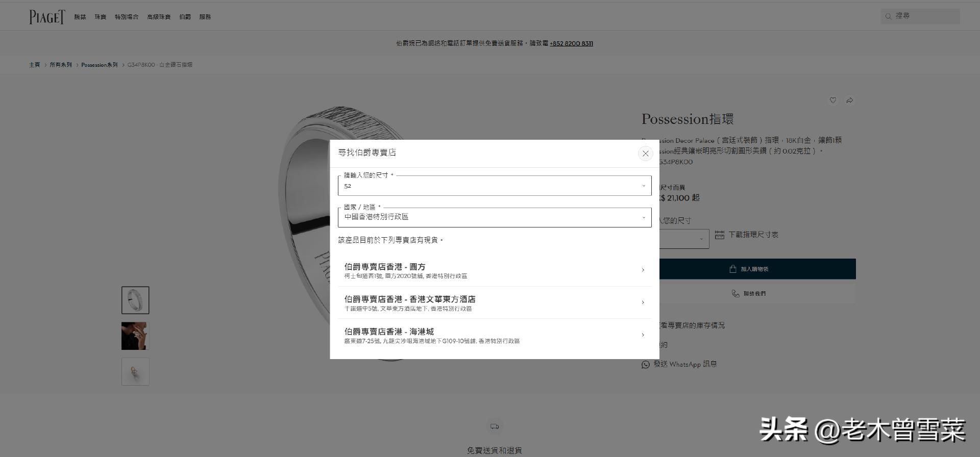The width and height of the screenshot is (980, 457).
Task: Click the 聯絡我們 button
Action: (x=757, y=293)
